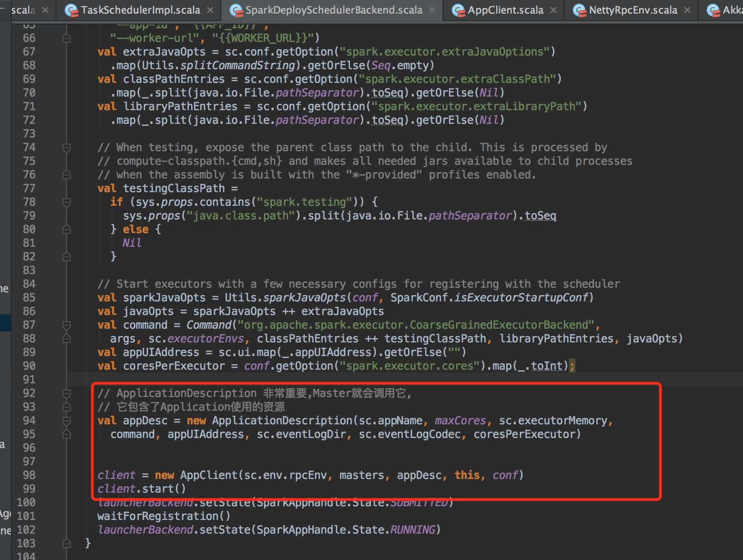The image size is (743, 560).
Task: Click the underlined 'toSeq' on line 70
Action: point(387,93)
